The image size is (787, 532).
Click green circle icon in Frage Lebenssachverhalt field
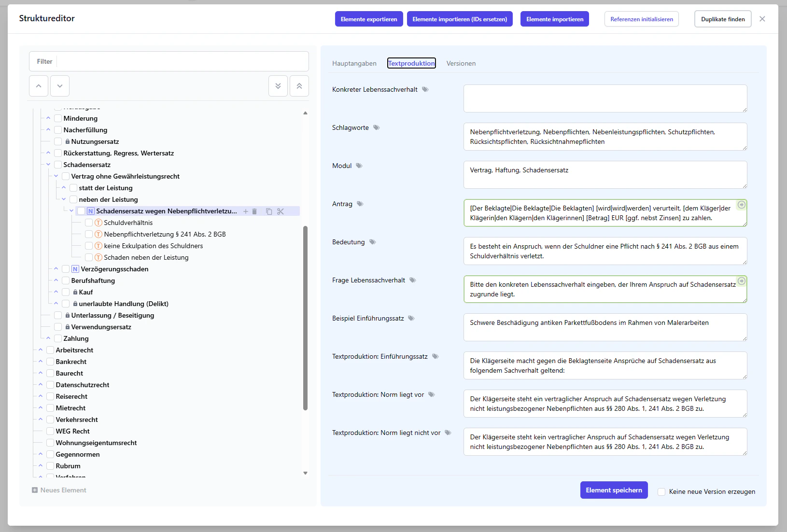pyautogui.click(x=742, y=281)
